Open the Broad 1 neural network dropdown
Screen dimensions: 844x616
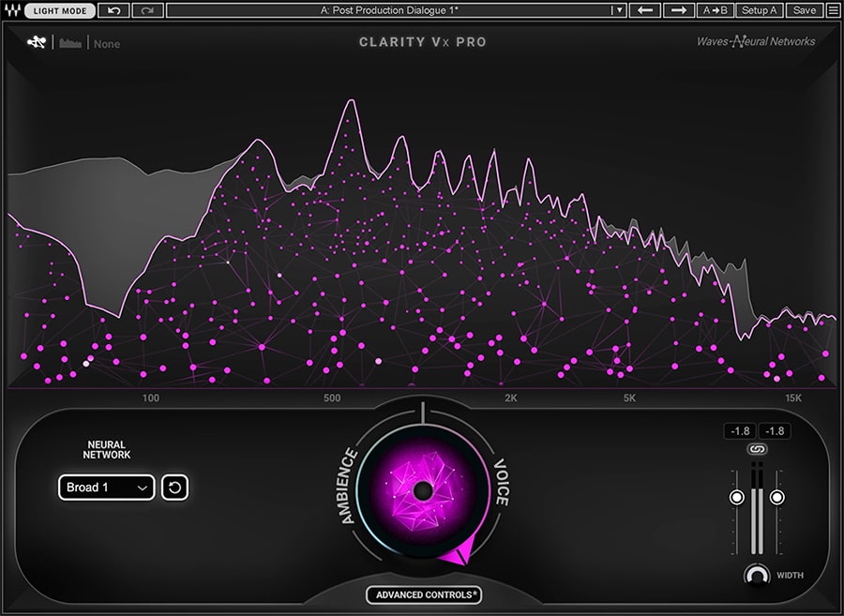[105, 488]
